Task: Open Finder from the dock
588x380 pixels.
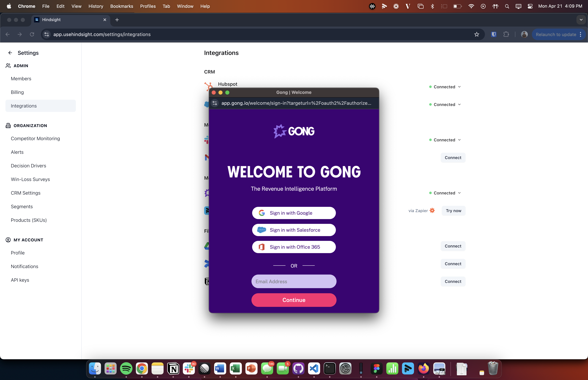Action: [x=95, y=369]
